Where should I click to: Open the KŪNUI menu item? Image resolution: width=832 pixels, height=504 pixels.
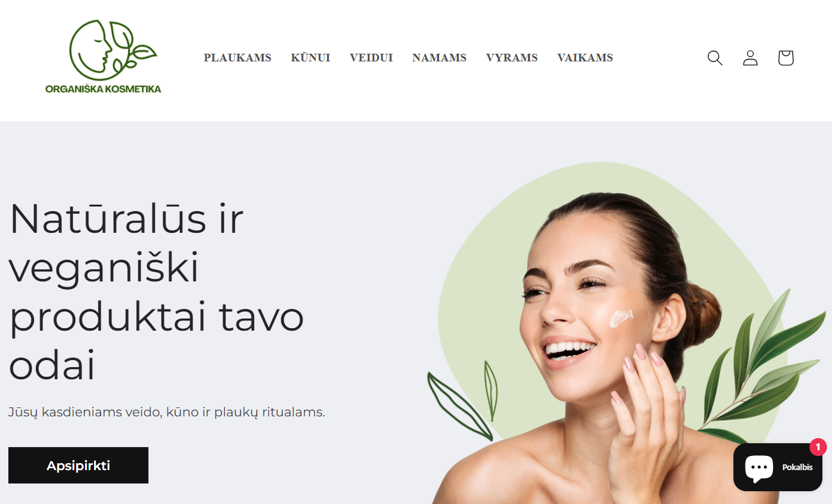tap(310, 58)
